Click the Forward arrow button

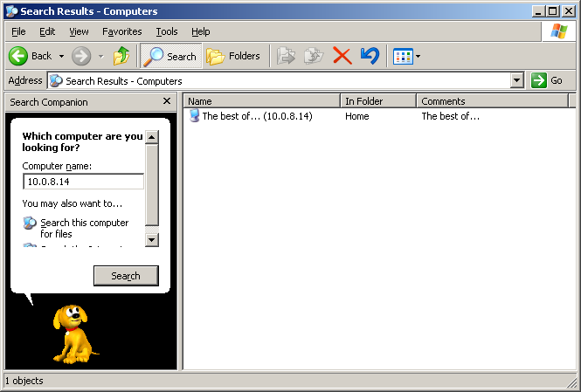[81, 56]
